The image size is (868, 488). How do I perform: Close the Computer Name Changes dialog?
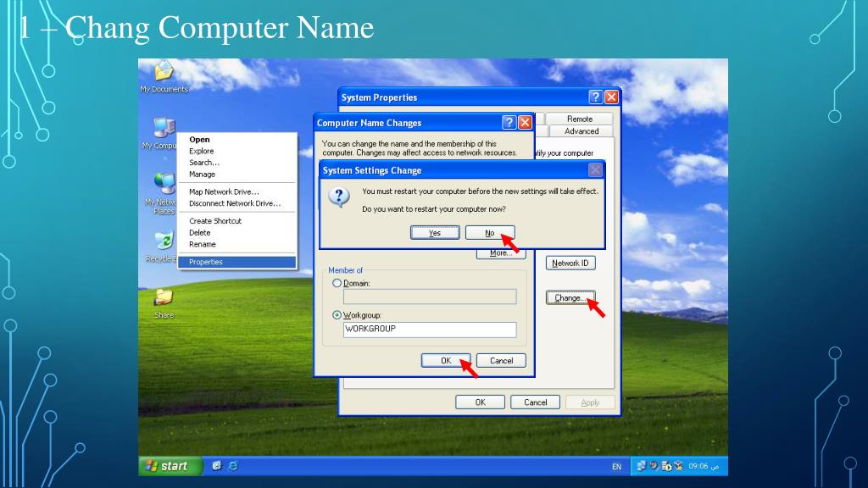coord(525,122)
